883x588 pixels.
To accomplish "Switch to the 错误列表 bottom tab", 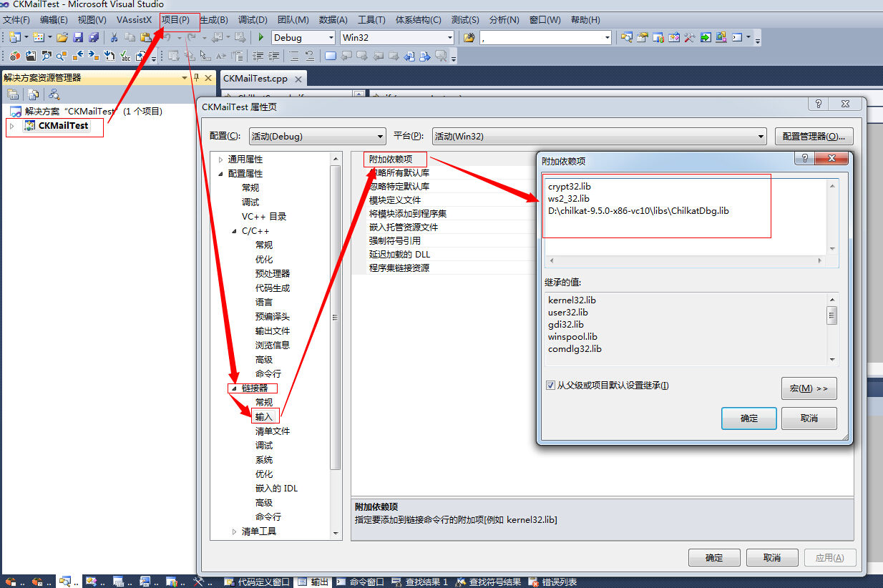I will (x=553, y=582).
